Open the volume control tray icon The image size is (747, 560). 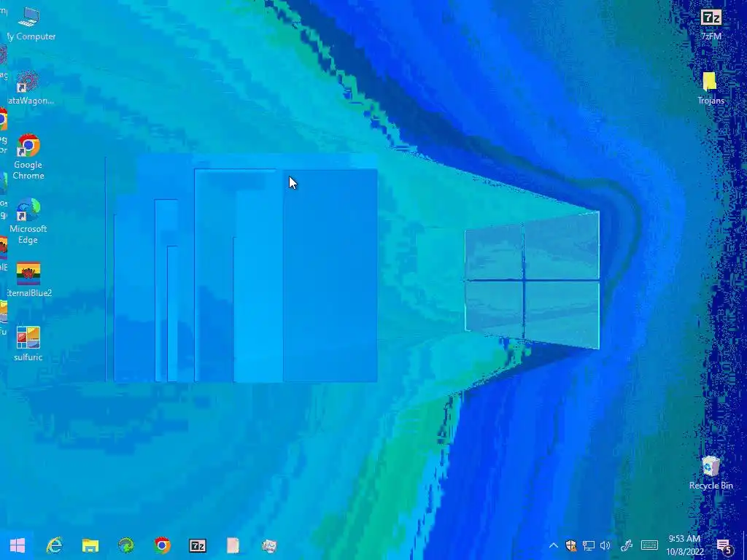(x=605, y=545)
